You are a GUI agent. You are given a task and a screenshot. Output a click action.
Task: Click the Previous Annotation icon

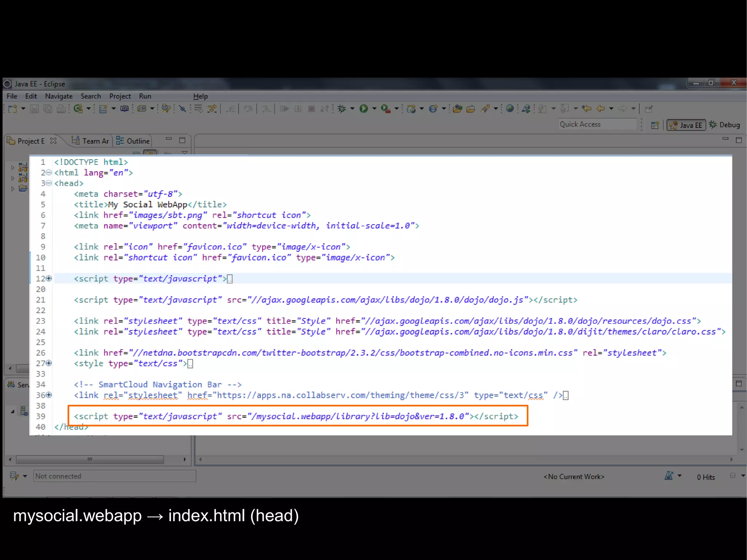tap(565, 109)
